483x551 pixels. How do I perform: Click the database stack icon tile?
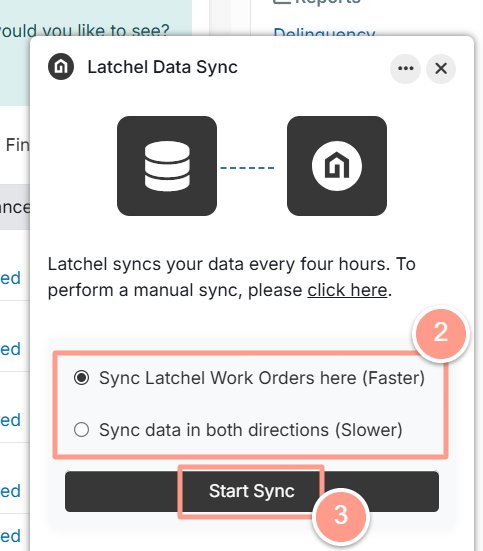pos(167,166)
